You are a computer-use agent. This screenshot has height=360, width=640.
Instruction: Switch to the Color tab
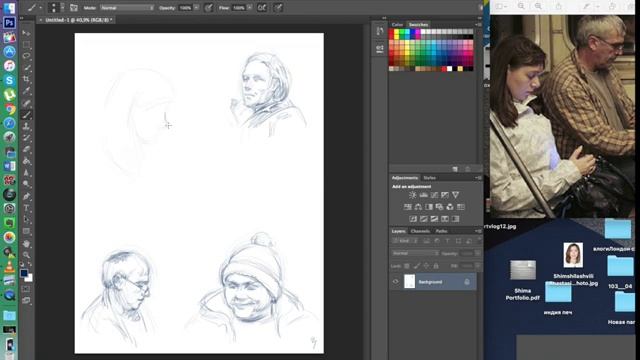(x=397, y=24)
